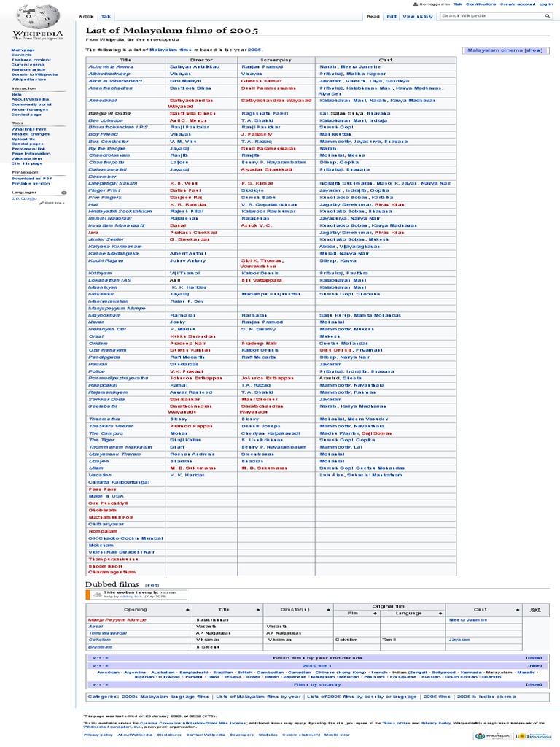This screenshot has height=747, width=560.
Task: Open the Bharathchandran I.P.S. link
Action: (x=119, y=127)
